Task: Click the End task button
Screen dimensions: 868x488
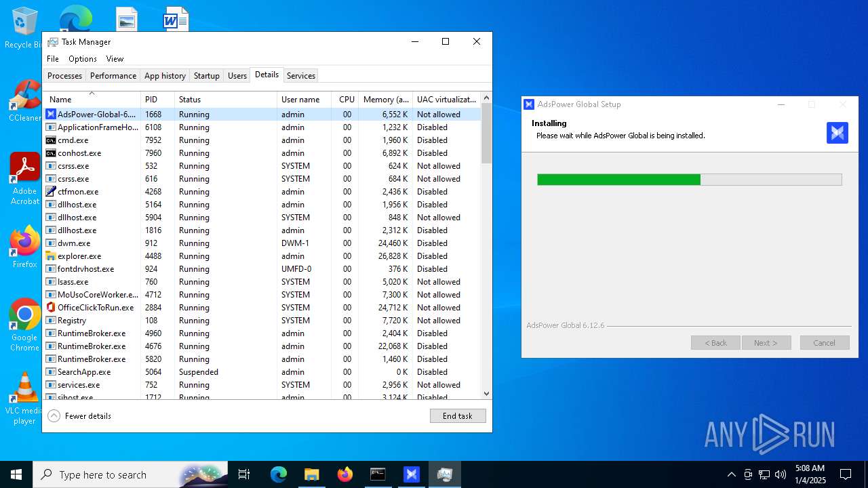Action: click(x=458, y=416)
